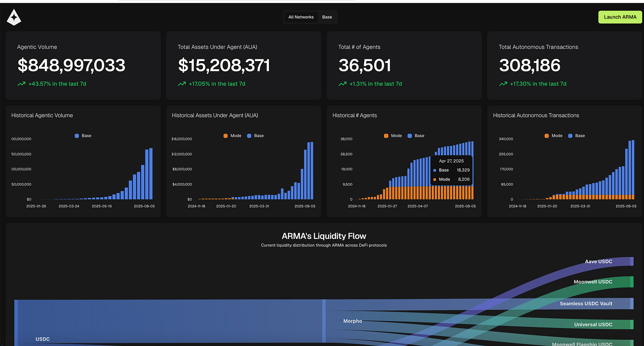Click the $16,000,000 y-axis label
Image resolution: width=644 pixels, height=346 pixels.
(182, 139)
